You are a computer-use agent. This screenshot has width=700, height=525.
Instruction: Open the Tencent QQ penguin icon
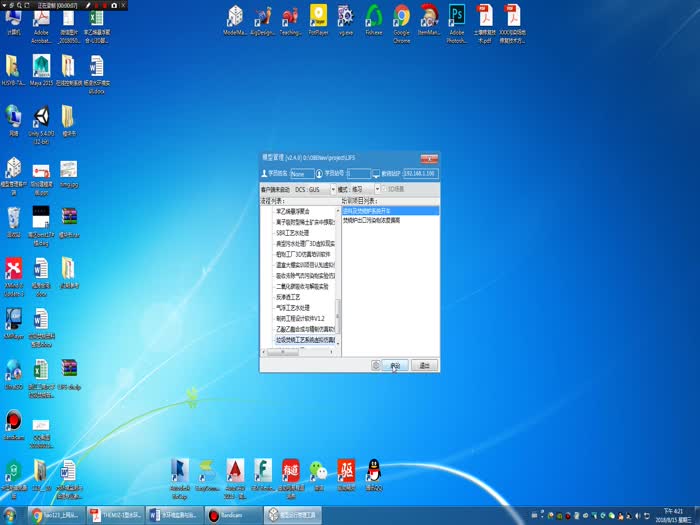point(374,471)
